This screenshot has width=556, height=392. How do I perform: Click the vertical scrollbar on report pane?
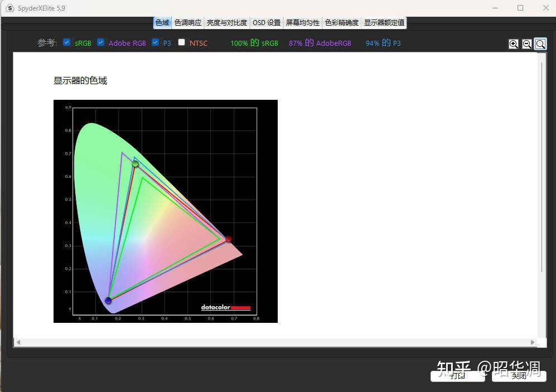pos(542,167)
